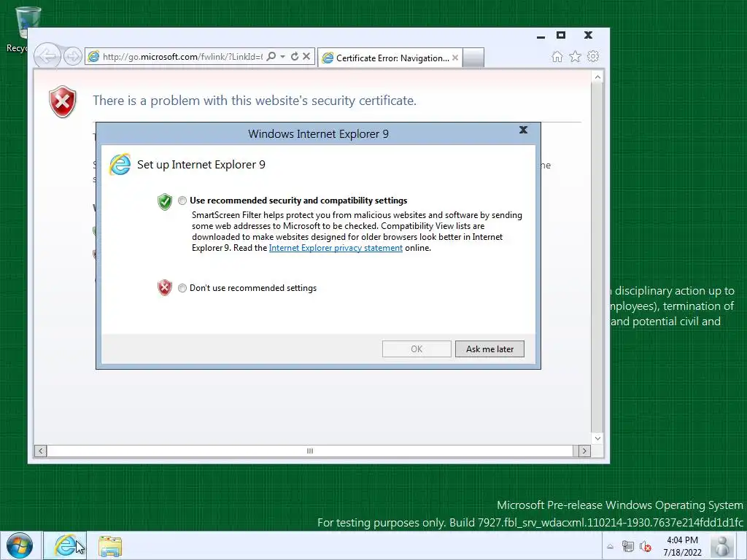Maximize the Internet Explorer window
The height and width of the screenshot is (560, 747).
pyautogui.click(x=561, y=35)
